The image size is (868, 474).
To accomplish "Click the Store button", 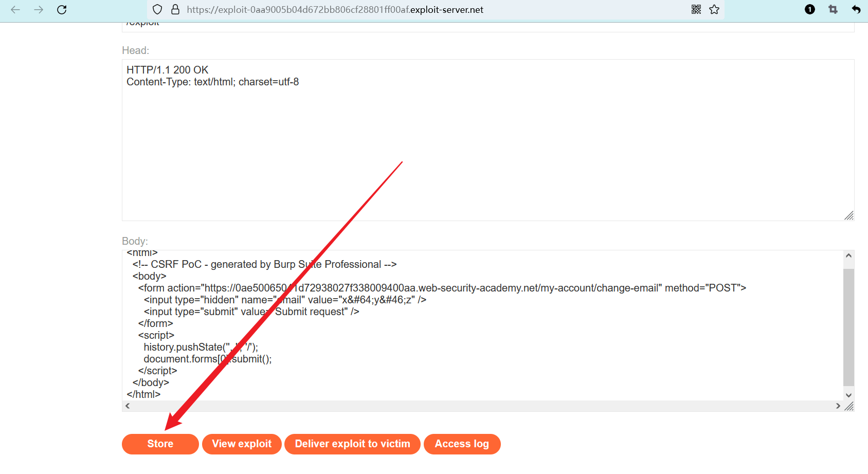I will click(160, 444).
